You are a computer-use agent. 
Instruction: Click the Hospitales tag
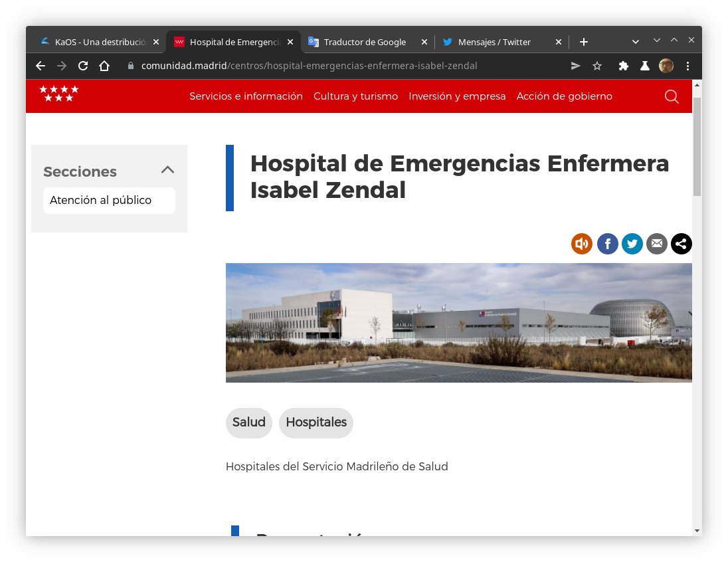tap(316, 422)
